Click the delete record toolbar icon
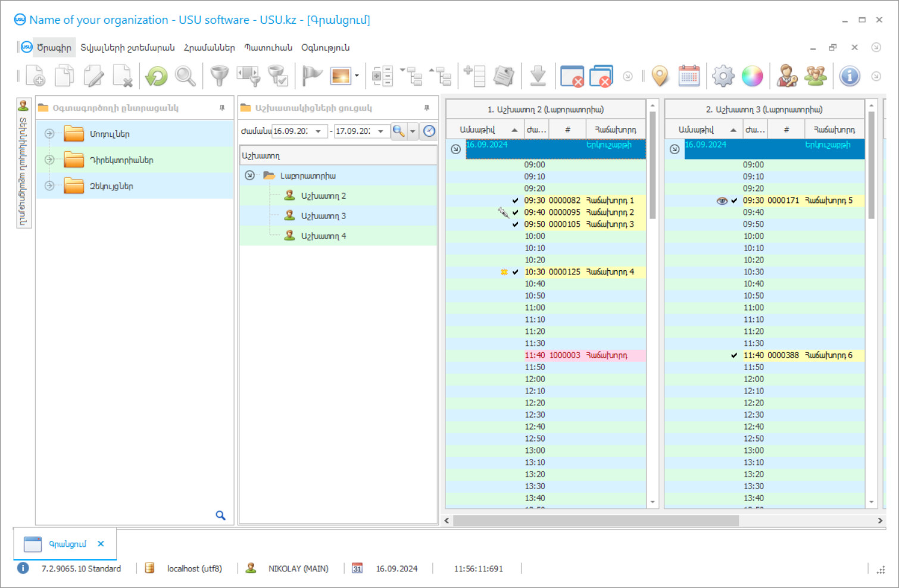The width and height of the screenshot is (899, 588). click(123, 76)
